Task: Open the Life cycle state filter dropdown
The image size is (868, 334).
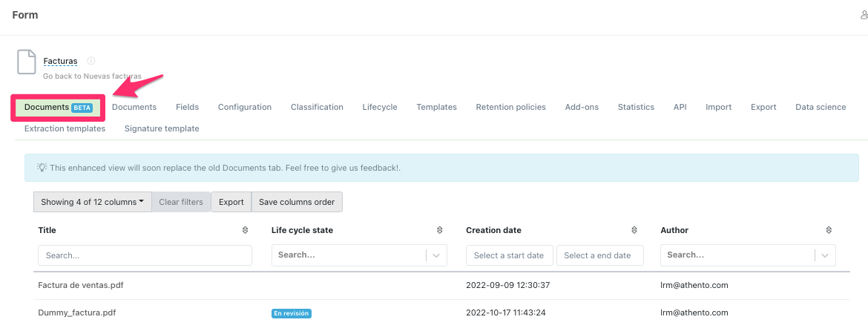Action: (x=436, y=255)
